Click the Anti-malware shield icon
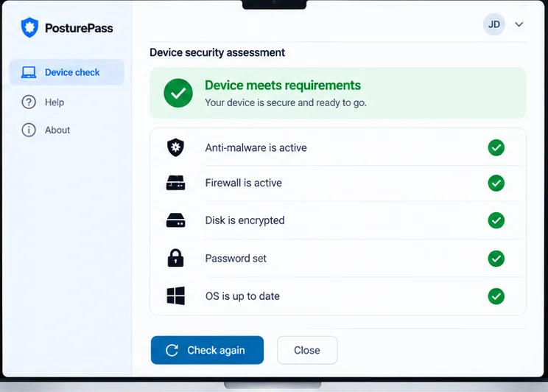 [175, 147]
